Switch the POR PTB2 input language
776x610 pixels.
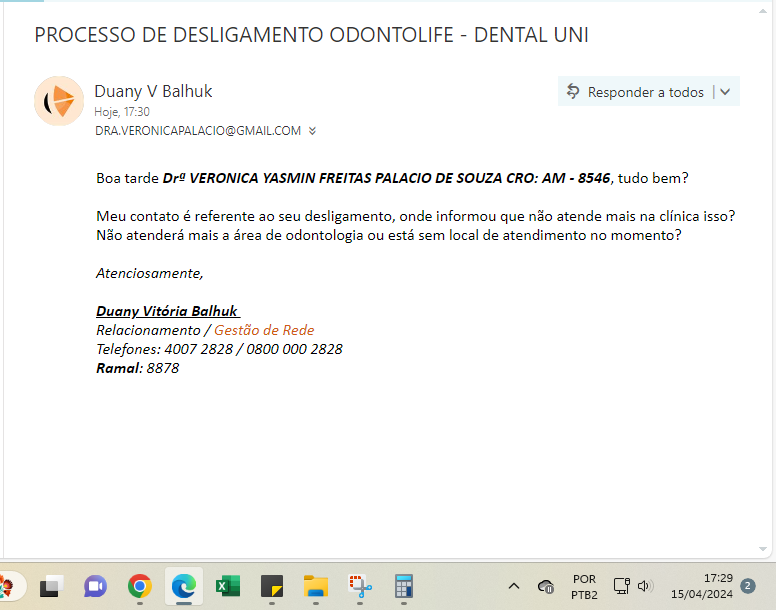(x=584, y=587)
